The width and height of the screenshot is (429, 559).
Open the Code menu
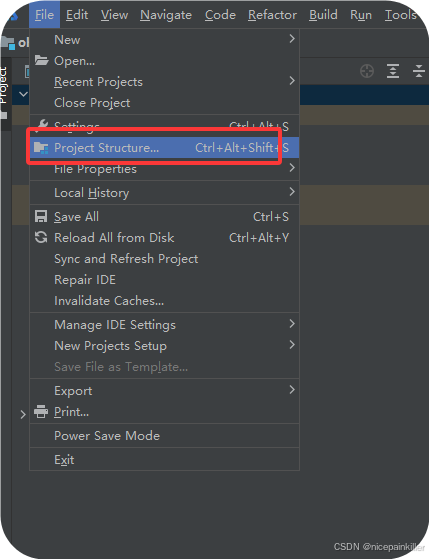pyautogui.click(x=220, y=15)
